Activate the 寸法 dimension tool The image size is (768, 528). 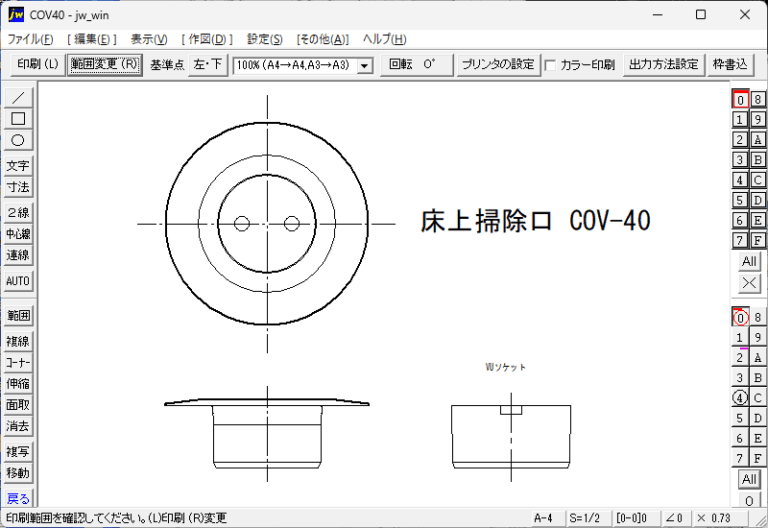tap(18, 187)
